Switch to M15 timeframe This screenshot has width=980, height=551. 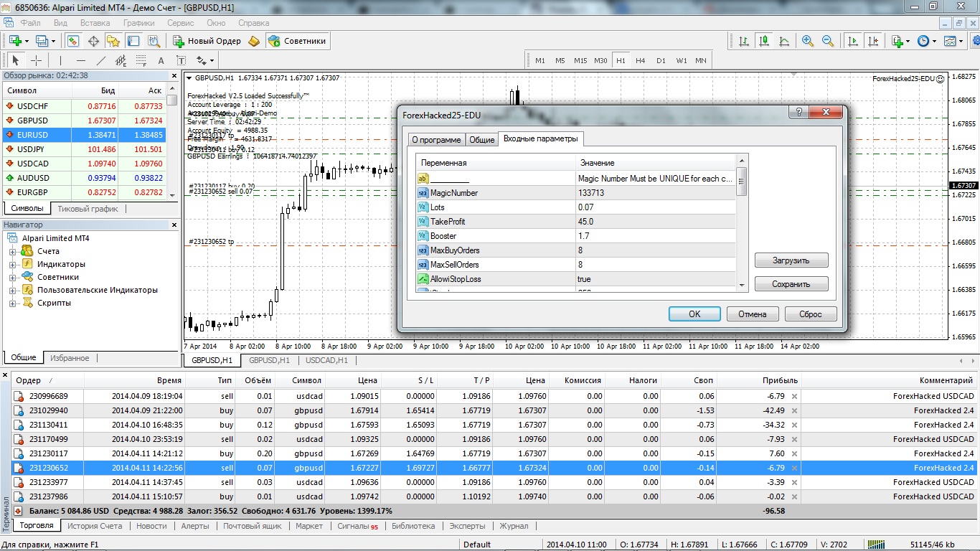pyautogui.click(x=580, y=60)
